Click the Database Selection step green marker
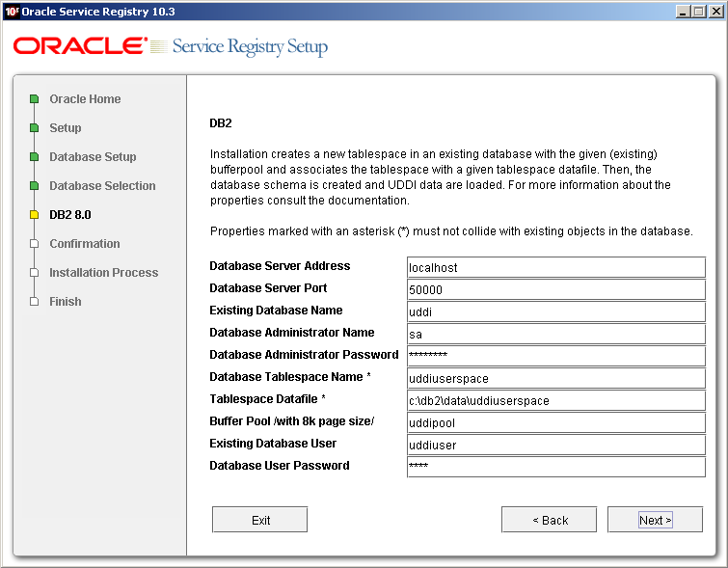 pyautogui.click(x=34, y=186)
